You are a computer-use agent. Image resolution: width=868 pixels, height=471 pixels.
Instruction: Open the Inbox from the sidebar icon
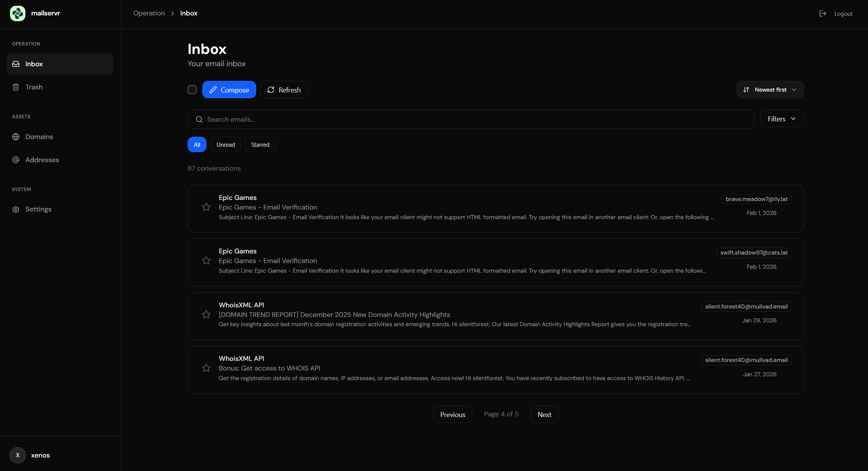(16, 64)
